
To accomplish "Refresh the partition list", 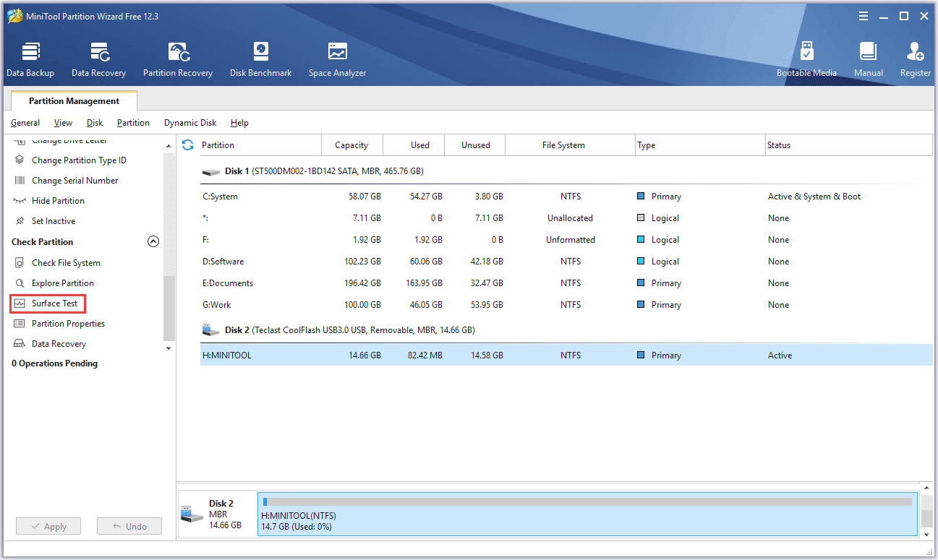I will click(x=188, y=145).
